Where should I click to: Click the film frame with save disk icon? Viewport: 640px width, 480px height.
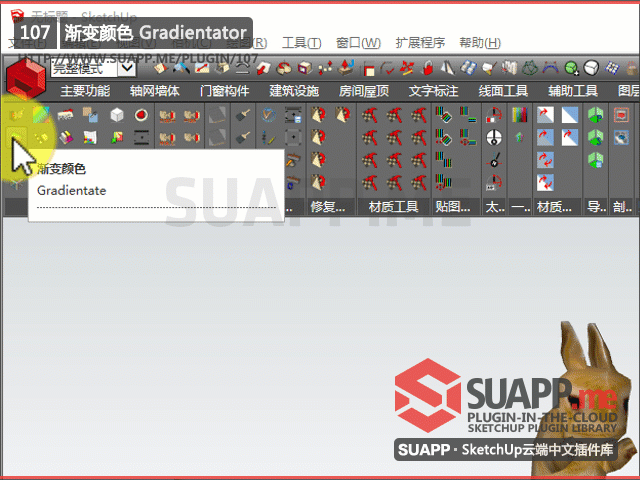293,115
